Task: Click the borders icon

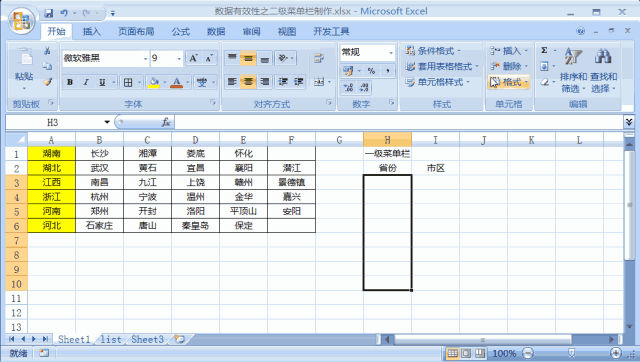Action: pyautogui.click(x=128, y=82)
